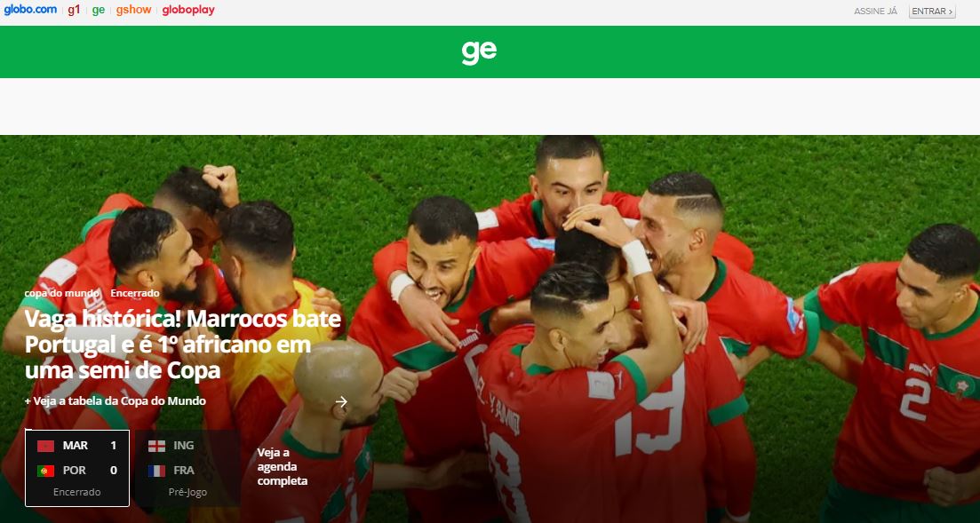
Task: Click the ASSINE JÁ subscription link
Action: [876, 12]
